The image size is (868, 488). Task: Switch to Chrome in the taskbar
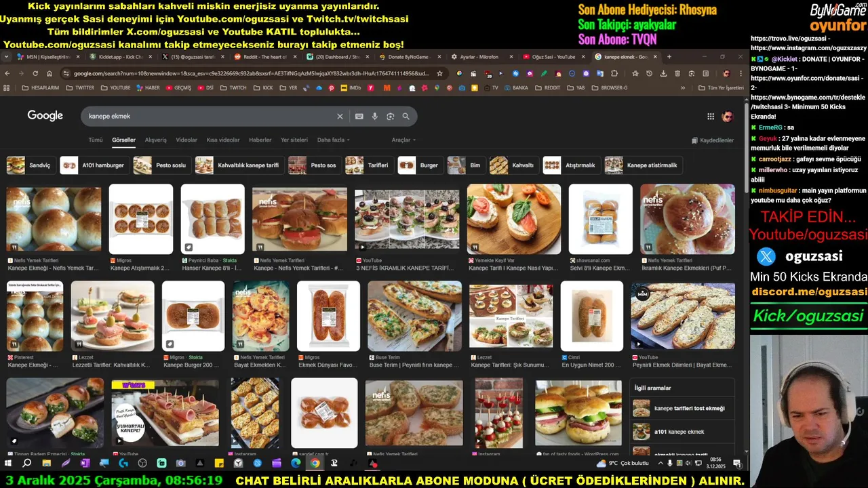point(315,464)
